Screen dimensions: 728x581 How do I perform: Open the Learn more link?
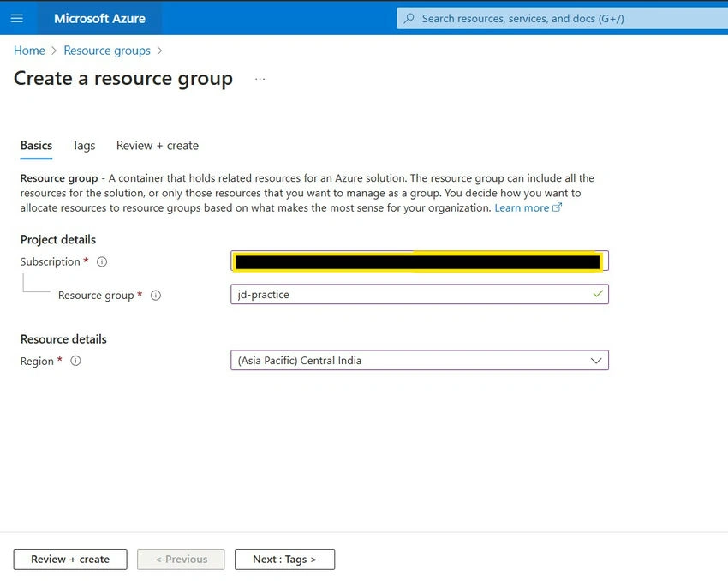pos(522,207)
